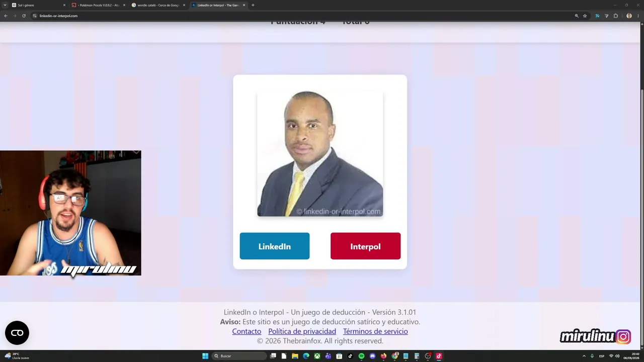Open the blue translate extension icon
Viewport: 644px width, 362px height.
pos(597,16)
